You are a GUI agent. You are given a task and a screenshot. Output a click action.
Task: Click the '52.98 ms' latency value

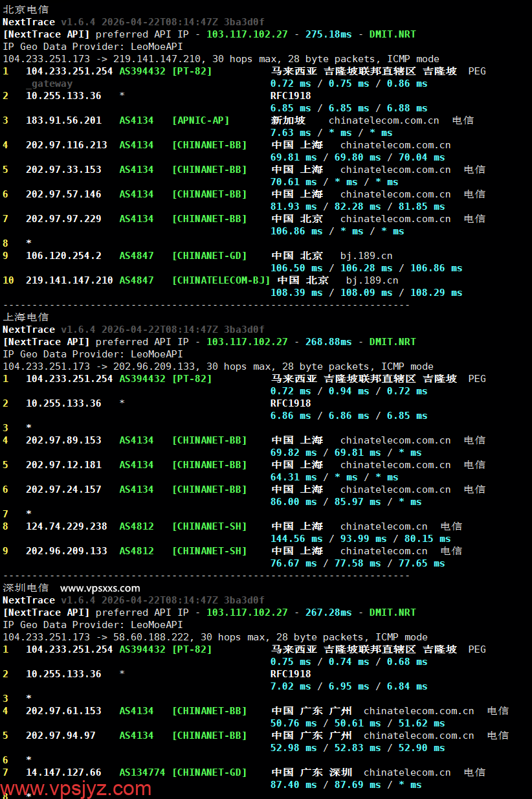pyautogui.click(x=294, y=748)
